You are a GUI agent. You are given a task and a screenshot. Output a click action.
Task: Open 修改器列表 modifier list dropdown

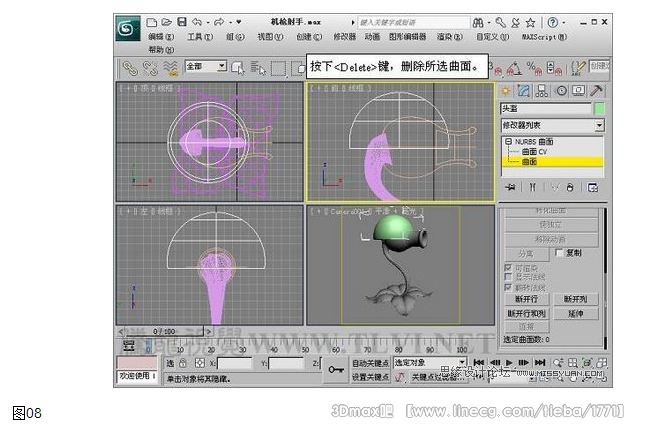[553, 125]
